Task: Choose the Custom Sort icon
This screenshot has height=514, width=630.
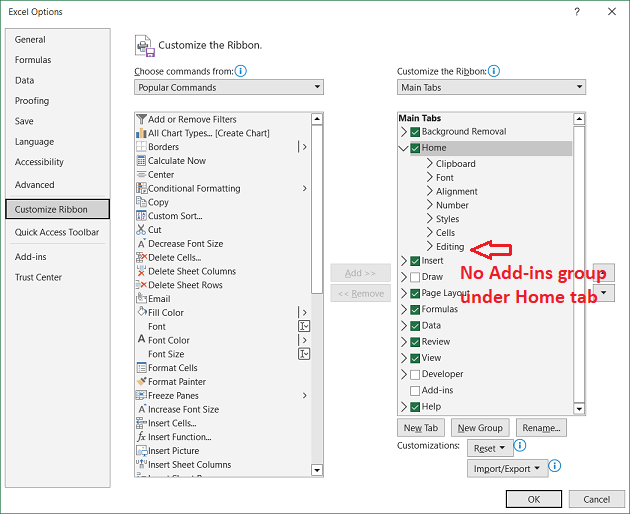Action: tap(141, 216)
